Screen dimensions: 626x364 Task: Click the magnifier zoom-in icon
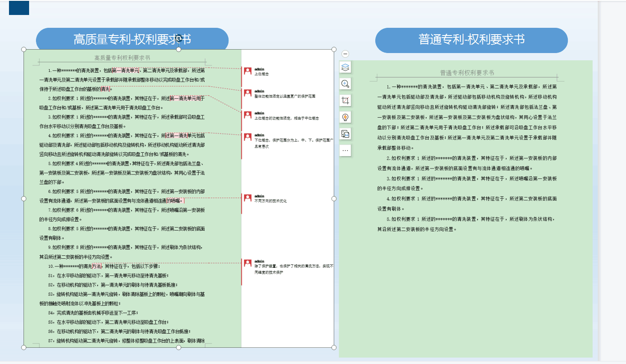click(x=345, y=84)
